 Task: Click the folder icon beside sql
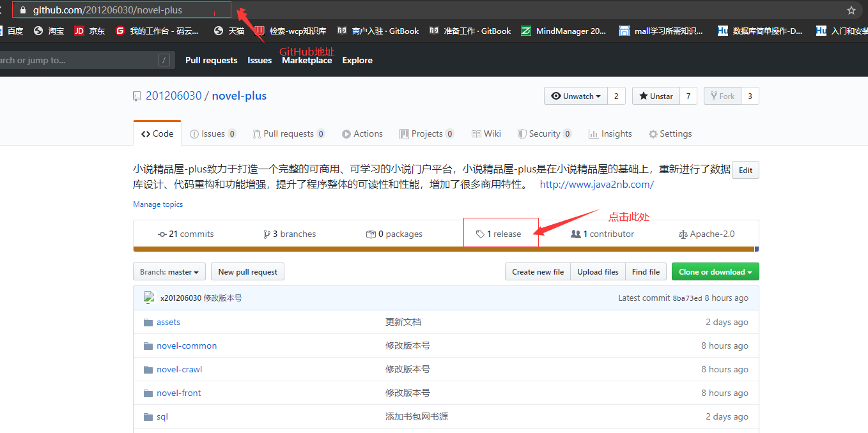[148, 417]
